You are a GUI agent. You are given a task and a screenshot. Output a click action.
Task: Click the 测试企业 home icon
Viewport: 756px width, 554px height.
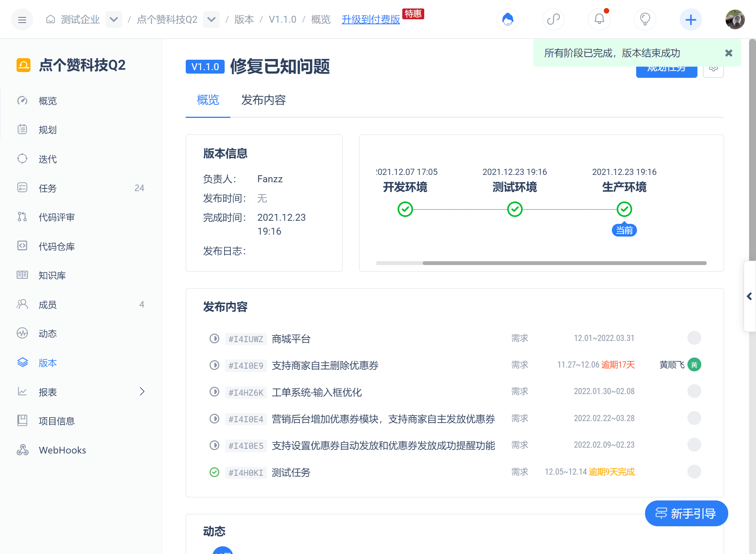tap(50, 19)
